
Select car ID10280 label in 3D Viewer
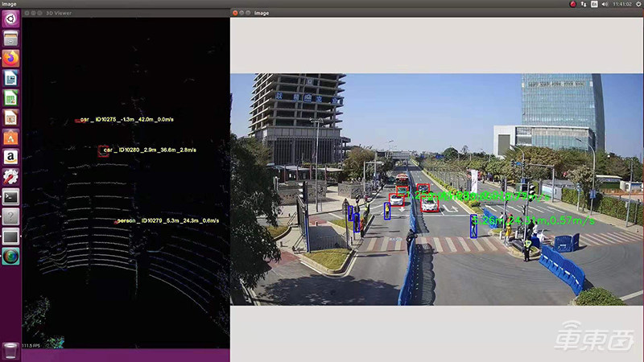tap(150, 150)
